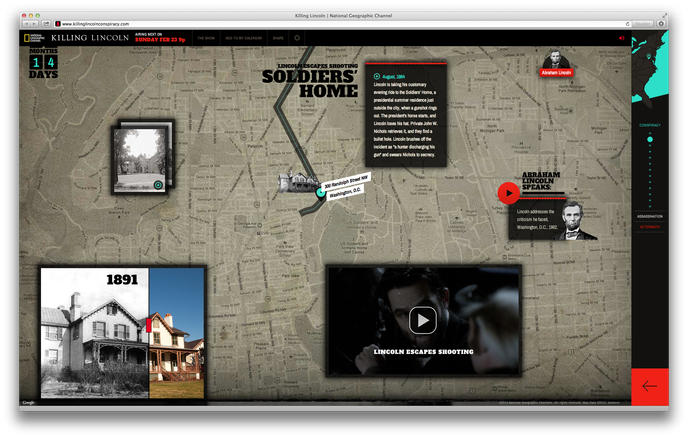This screenshot has height=438, width=688.
Task: Open the Share menu item
Action: tap(278, 38)
